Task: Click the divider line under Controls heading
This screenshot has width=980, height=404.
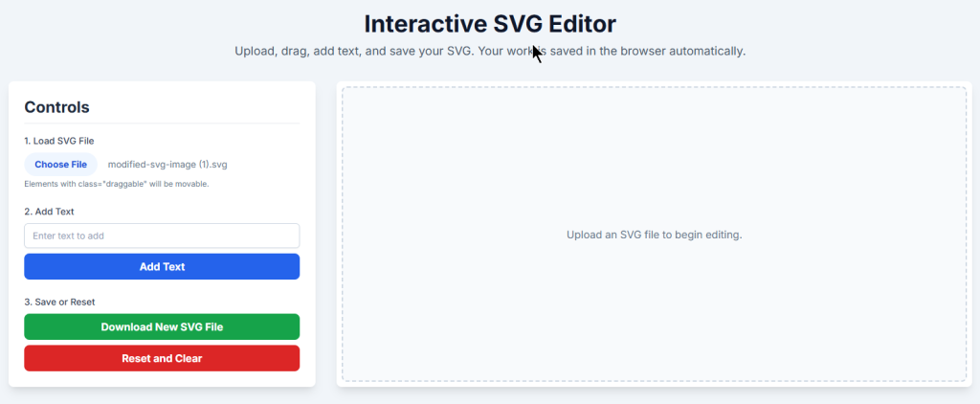Action: 162,123
